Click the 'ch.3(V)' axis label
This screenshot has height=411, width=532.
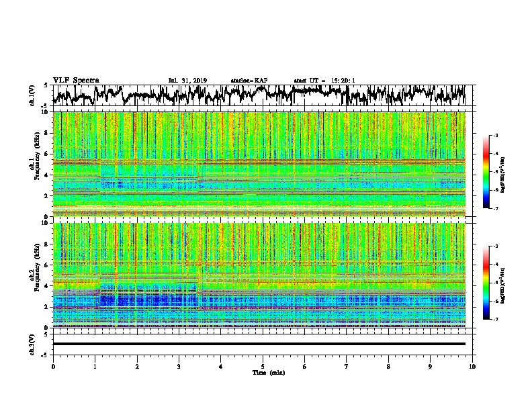click(x=32, y=345)
